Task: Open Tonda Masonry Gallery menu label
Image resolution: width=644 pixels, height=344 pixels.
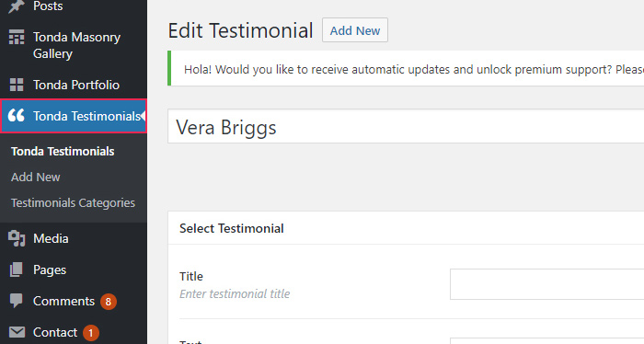Action: point(76,45)
